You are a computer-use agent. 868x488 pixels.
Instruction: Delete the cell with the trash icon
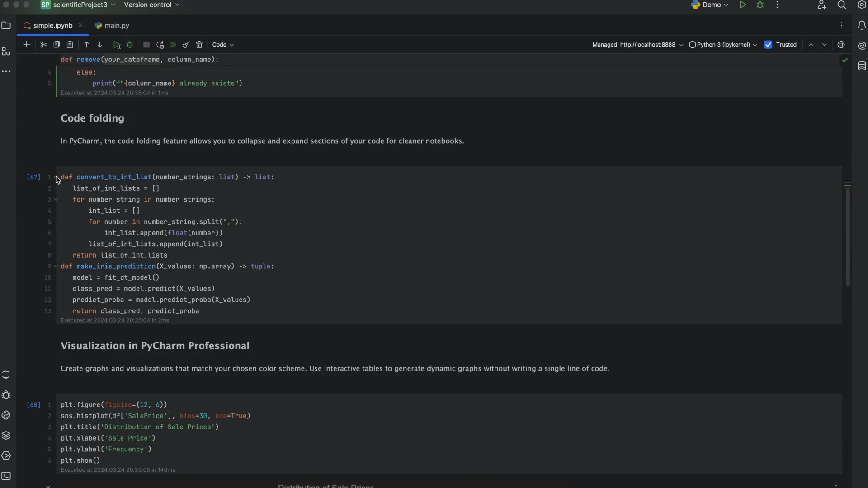click(199, 45)
